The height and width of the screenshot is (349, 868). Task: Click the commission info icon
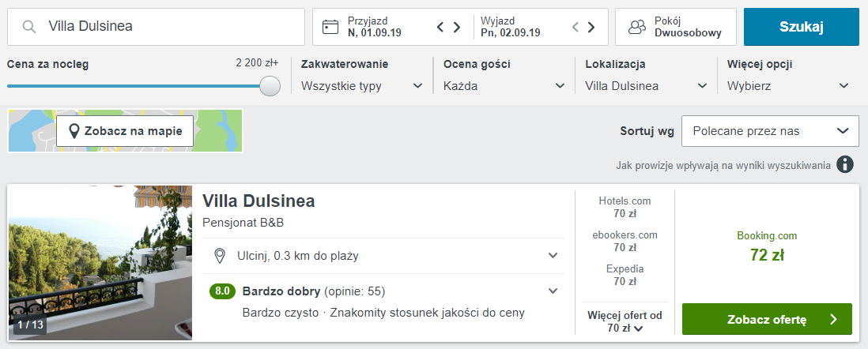pos(845,165)
